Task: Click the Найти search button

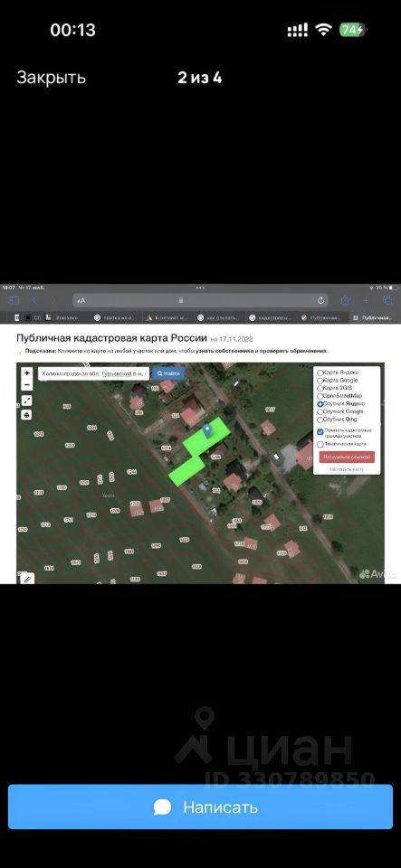Action: (168, 373)
